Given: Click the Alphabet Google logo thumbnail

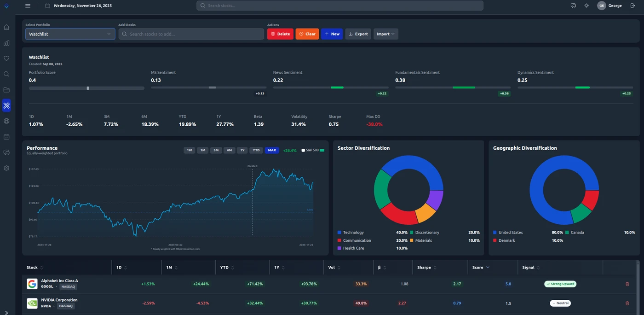Looking at the screenshot, I should pyautogui.click(x=32, y=284).
